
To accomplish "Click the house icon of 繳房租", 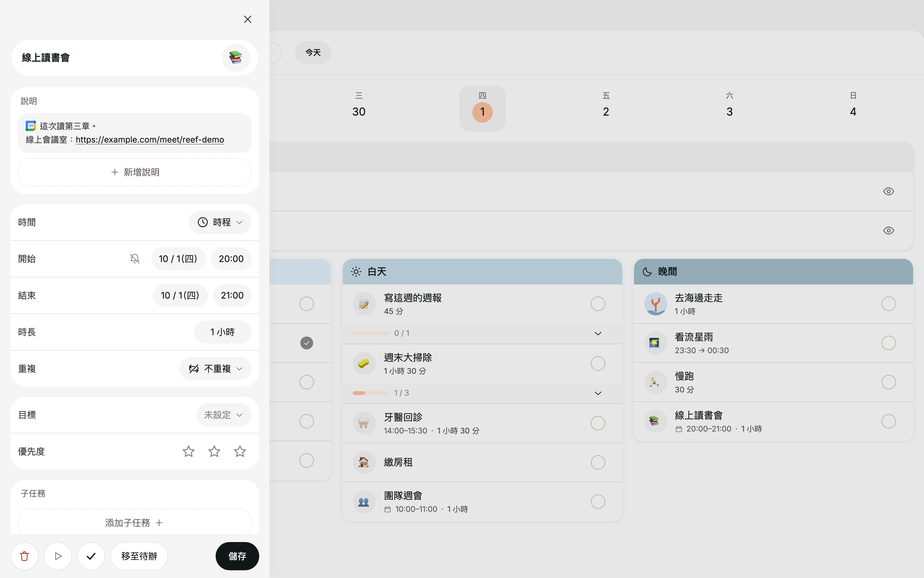I will (364, 462).
